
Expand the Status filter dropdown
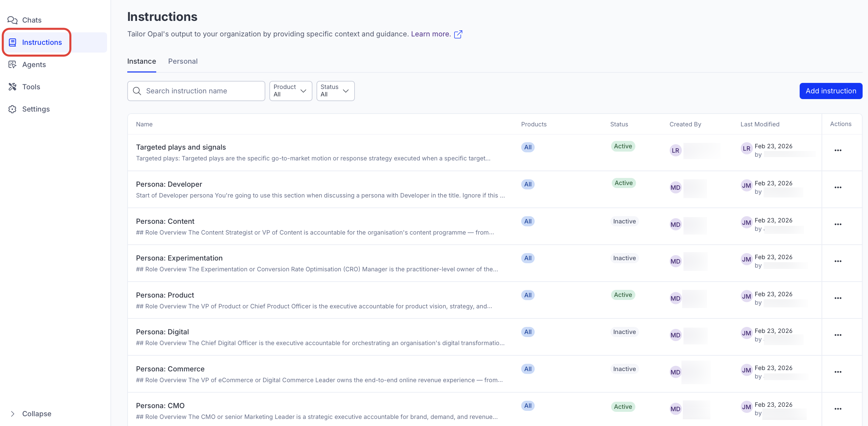[335, 91]
